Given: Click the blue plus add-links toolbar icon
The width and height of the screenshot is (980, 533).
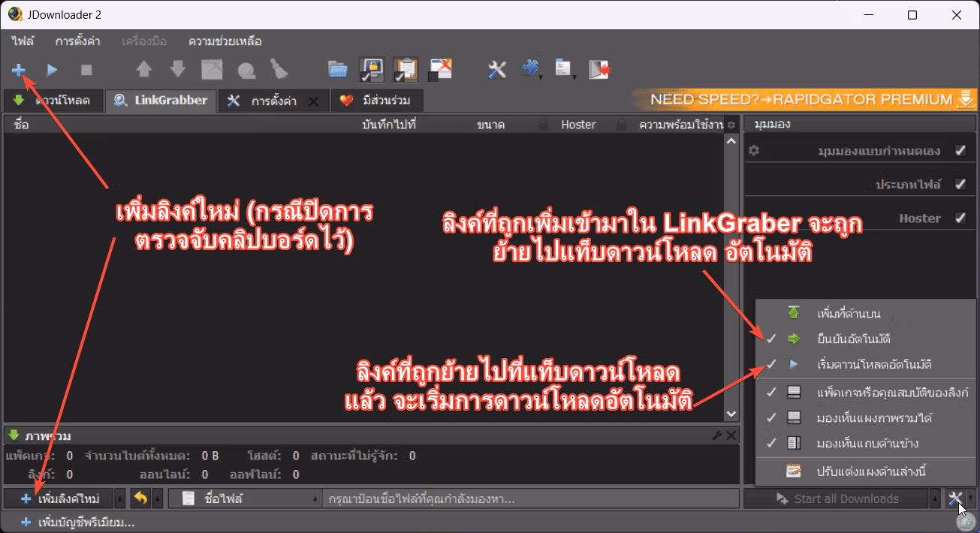Looking at the screenshot, I should pyautogui.click(x=19, y=70).
